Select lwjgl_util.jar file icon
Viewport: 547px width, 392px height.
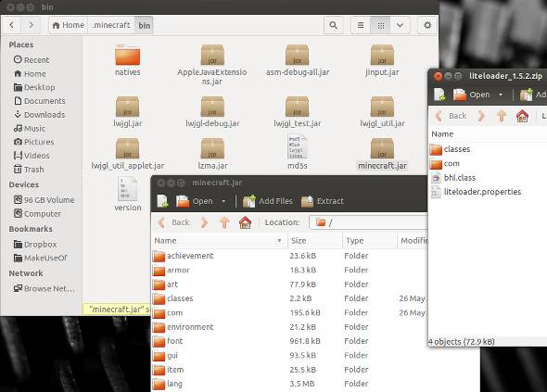coord(382,107)
